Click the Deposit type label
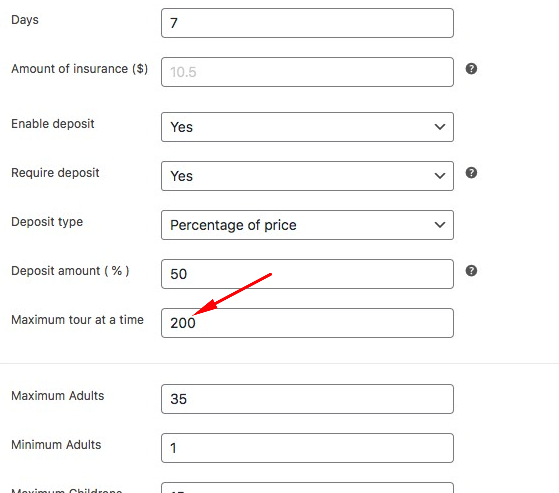559x493 pixels. point(47,222)
